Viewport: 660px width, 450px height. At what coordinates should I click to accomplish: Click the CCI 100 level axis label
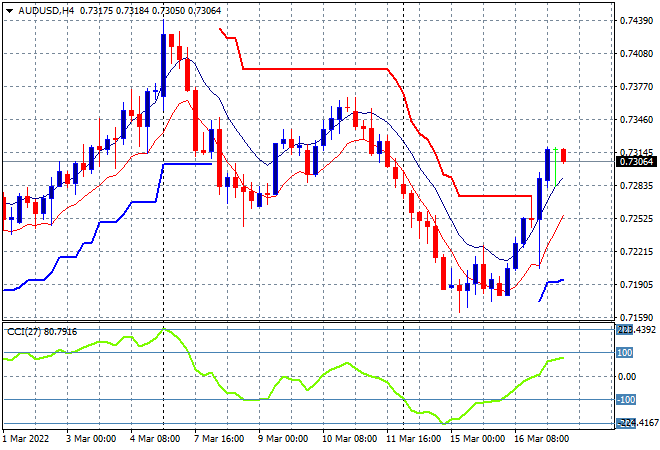[x=626, y=353]
